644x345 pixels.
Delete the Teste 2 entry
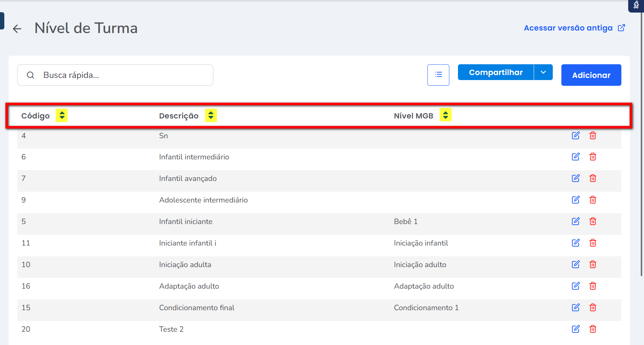point(593,329)
